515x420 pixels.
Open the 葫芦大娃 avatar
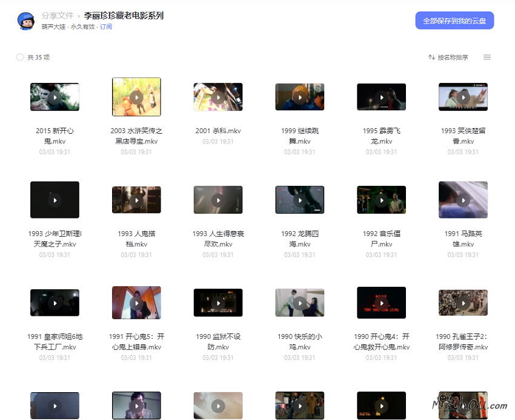point(25,20)
